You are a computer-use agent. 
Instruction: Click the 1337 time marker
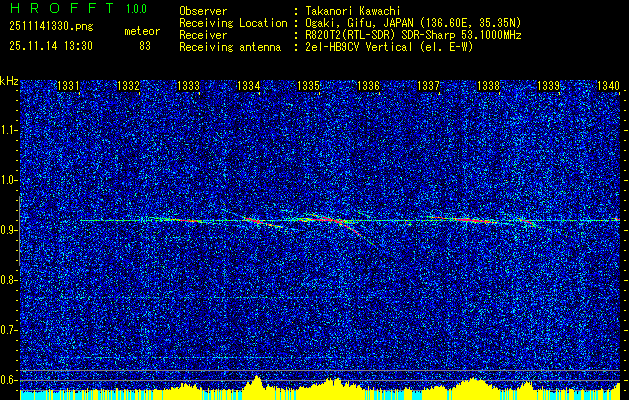[x=428, y=85]
